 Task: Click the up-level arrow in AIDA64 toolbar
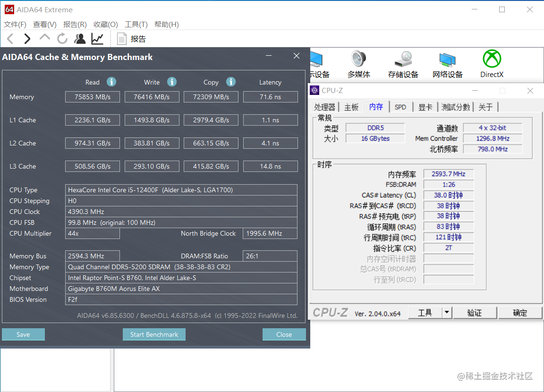(45, 37)
